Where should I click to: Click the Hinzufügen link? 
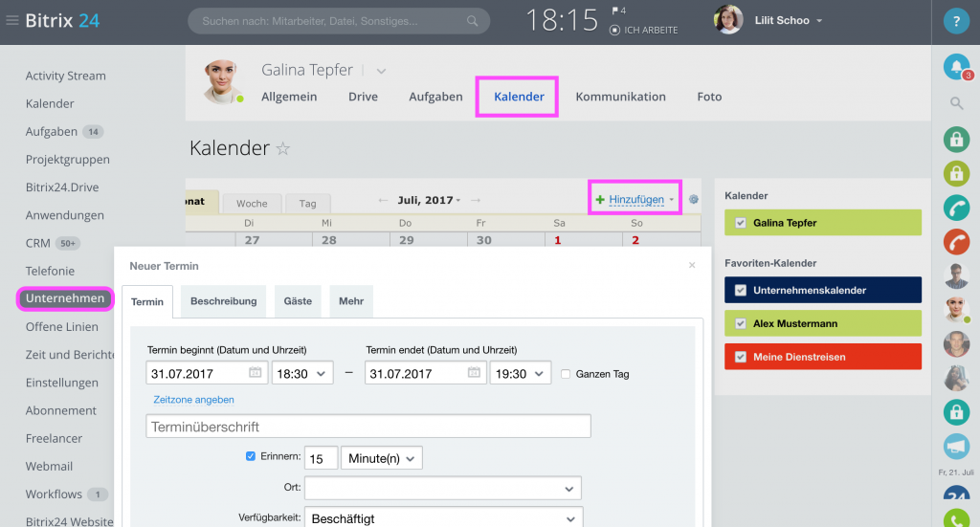point(636,200)
